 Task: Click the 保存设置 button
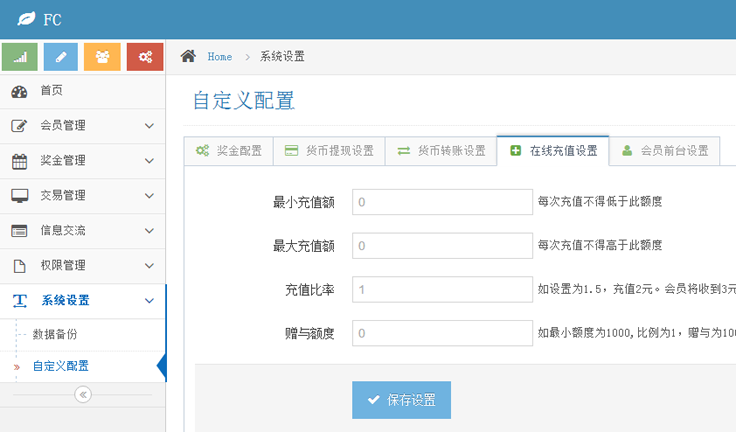click(x=401, y=400)
